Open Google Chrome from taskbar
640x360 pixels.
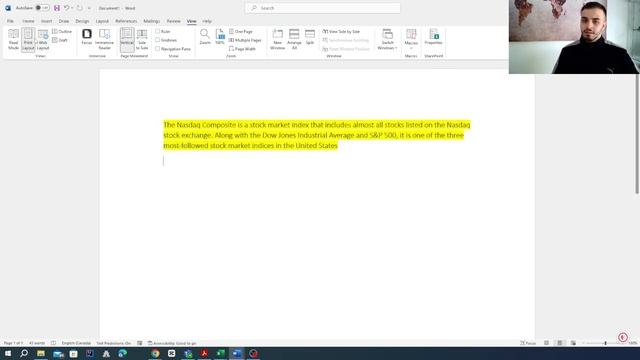pyautogui.click(x=155, y=353)
